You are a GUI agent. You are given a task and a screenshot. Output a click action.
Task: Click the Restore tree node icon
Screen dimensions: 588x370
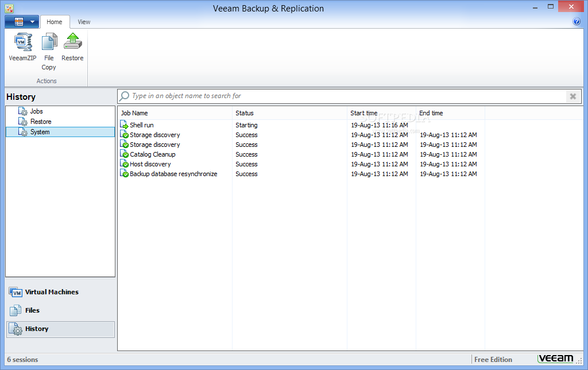23,122
